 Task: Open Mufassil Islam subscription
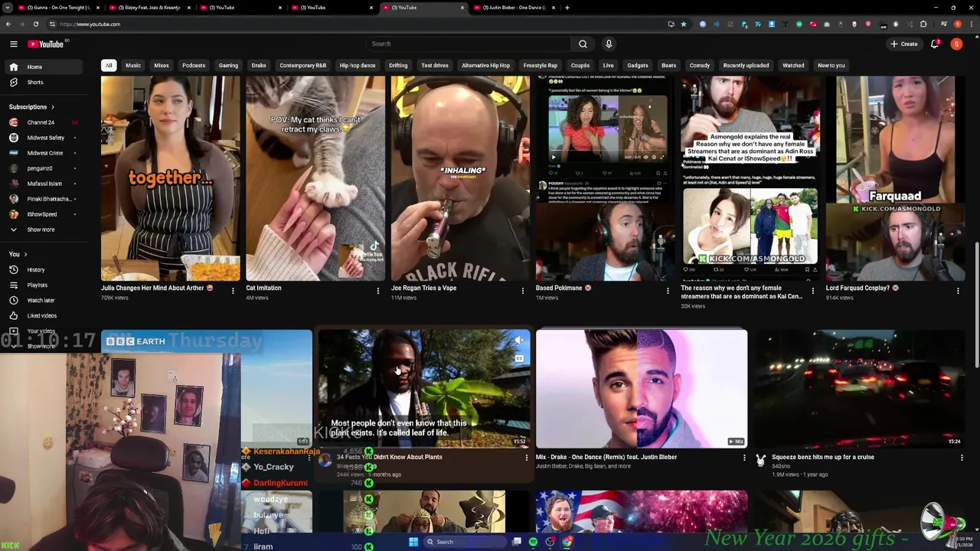click(x=44, y=184)
